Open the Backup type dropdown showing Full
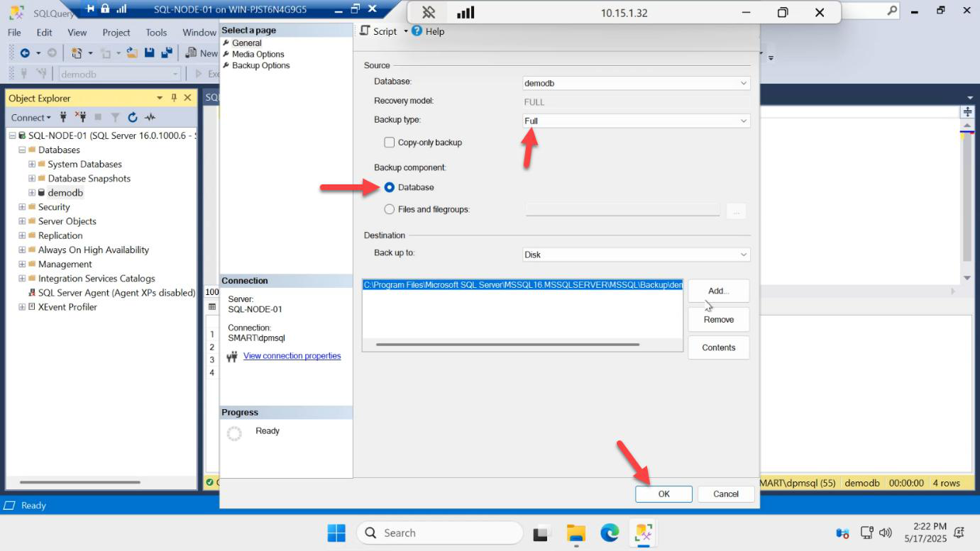The height and width of the screenshot is (551, 980). click(636, 121)
